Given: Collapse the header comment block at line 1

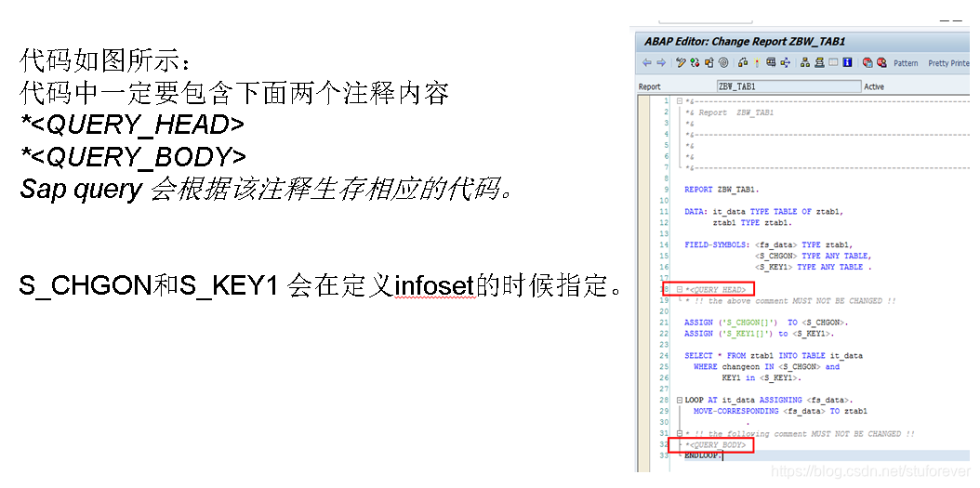Looking at the screenshot, I should click(x=680, y=101).
